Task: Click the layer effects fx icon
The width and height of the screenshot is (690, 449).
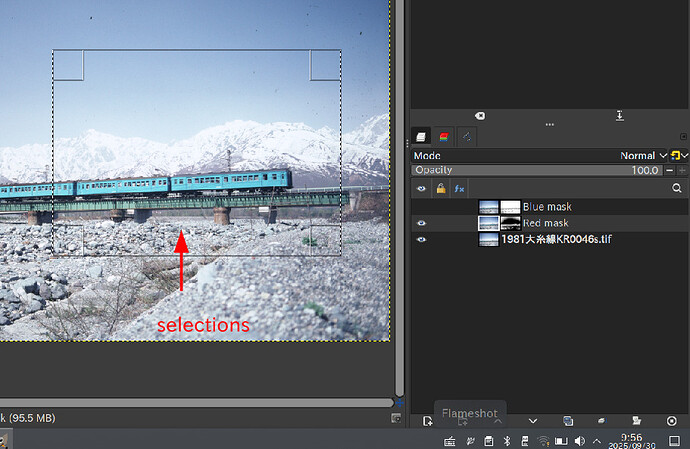Action: coord(459,188)
